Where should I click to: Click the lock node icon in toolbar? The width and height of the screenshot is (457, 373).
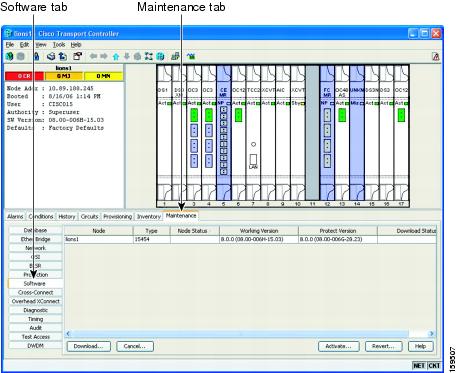[37, 56]
